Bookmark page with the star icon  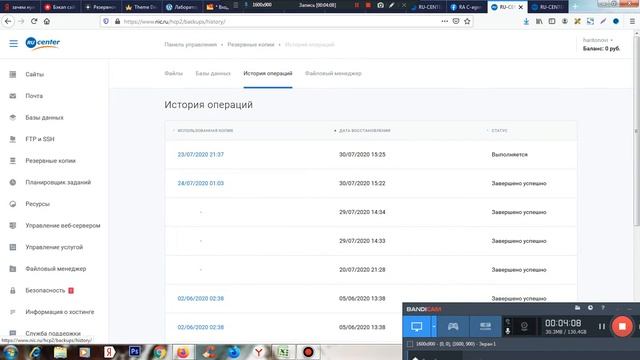click(467, 21)
